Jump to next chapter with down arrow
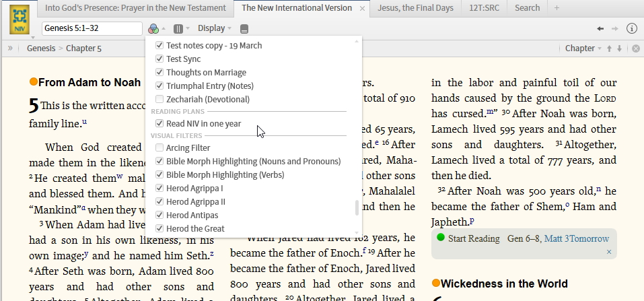The width and height of the screenshot is (644, 301). pos(619,48)
